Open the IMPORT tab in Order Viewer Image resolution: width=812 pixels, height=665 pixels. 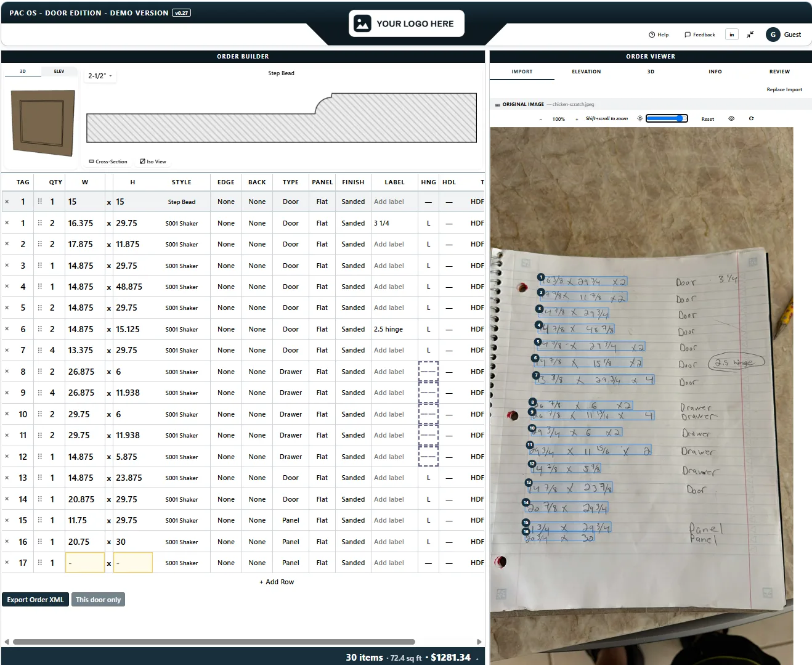click(x=522, y=72)
